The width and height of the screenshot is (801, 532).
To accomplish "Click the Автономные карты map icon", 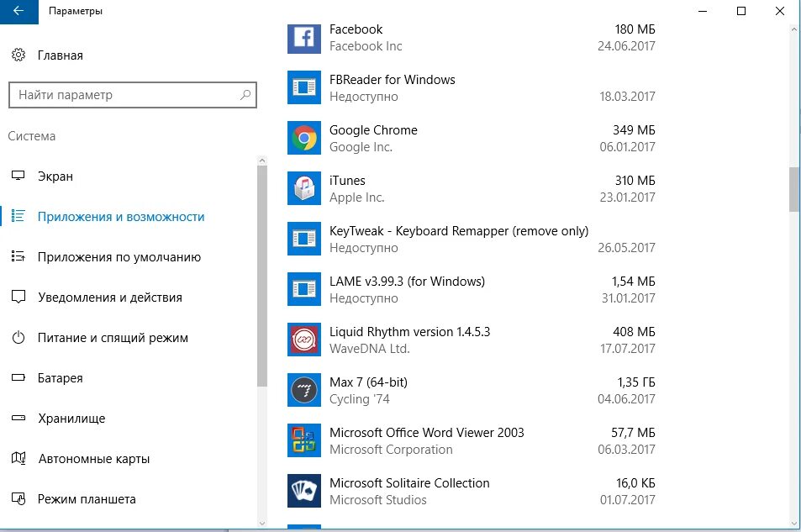I will point(18,458).
